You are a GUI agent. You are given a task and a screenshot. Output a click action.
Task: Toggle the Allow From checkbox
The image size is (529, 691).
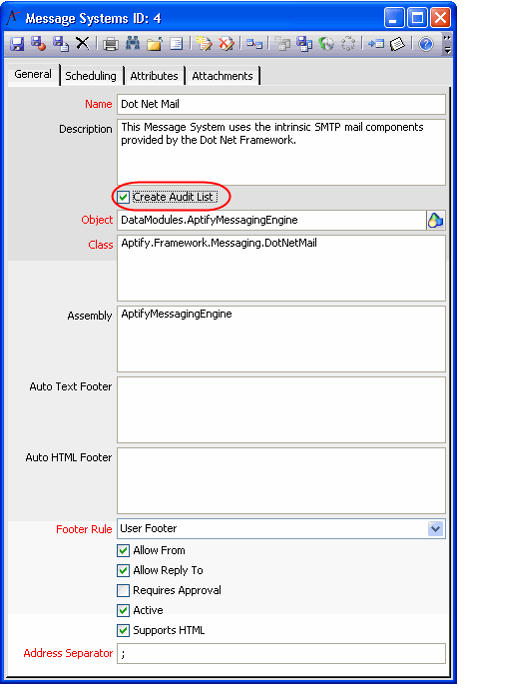pos(123,550)
